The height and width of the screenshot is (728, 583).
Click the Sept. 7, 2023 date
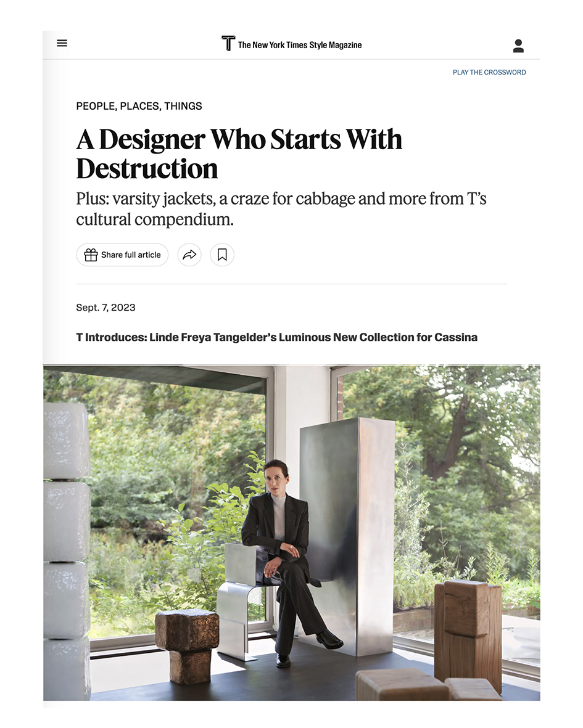pyautogui.click(x=106, y=308)
